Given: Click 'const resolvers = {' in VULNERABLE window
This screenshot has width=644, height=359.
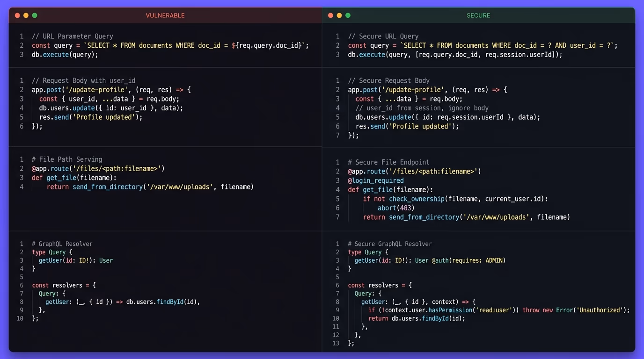Looking at the screenshot, I should [64, 285].
